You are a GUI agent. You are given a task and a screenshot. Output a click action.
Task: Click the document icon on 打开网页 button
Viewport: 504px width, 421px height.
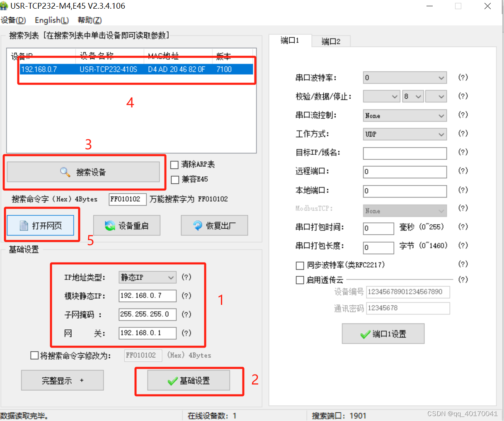(24, 226)
